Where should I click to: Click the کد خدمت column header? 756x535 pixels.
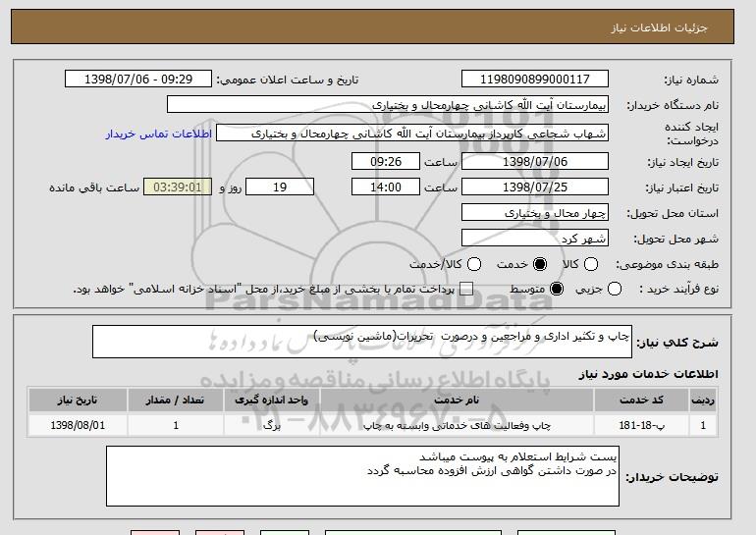point(641,401)
